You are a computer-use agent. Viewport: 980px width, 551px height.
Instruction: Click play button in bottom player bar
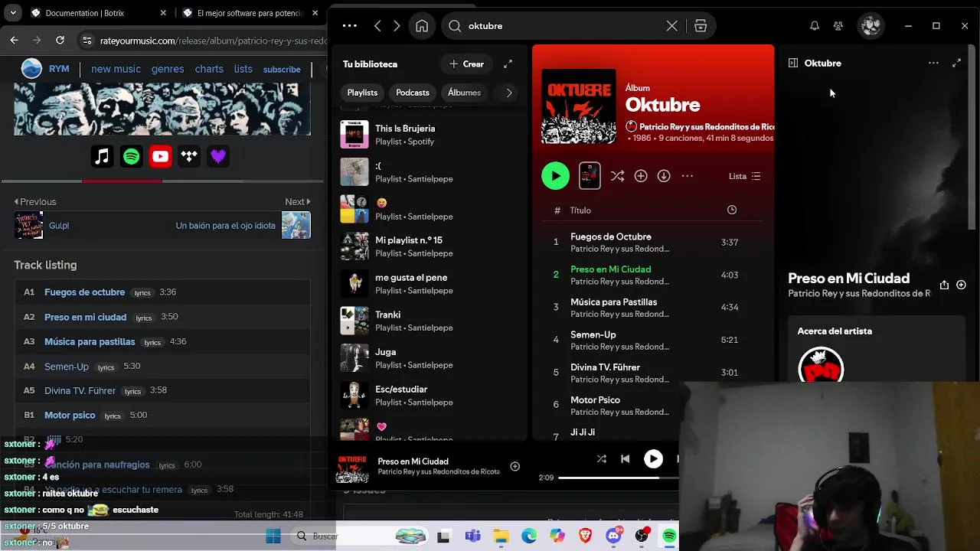[x=653, y=458]
